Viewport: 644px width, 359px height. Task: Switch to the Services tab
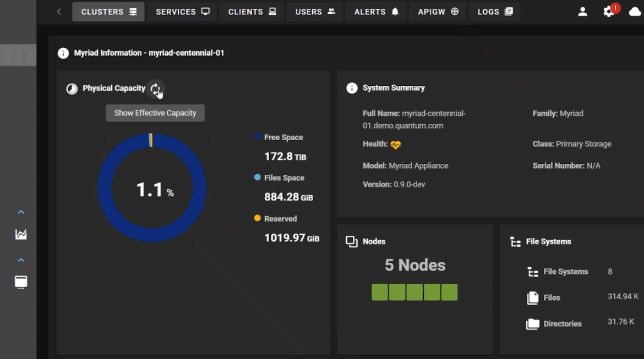tap(182, 12)
